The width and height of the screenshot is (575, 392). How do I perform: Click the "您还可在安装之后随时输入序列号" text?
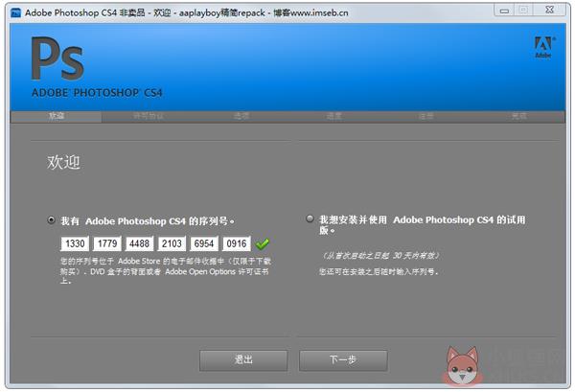[x=379, y=272]
